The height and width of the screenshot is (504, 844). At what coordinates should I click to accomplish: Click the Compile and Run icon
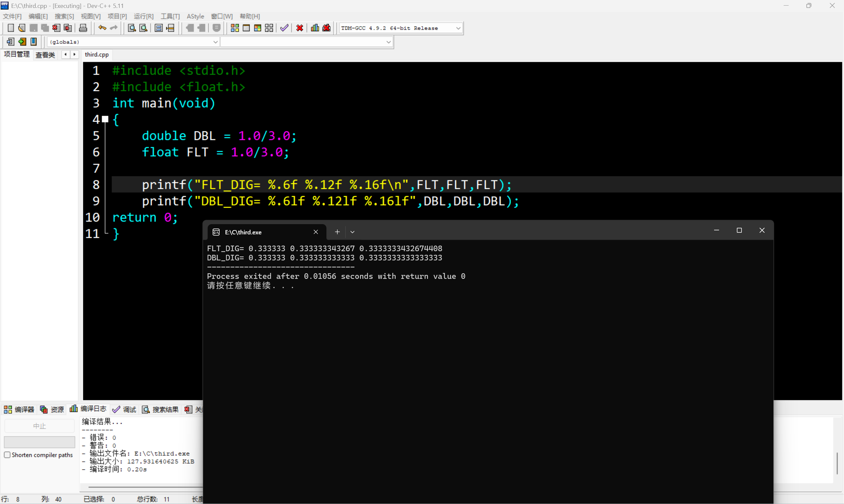pyautogui.click(x=257, y=28)
